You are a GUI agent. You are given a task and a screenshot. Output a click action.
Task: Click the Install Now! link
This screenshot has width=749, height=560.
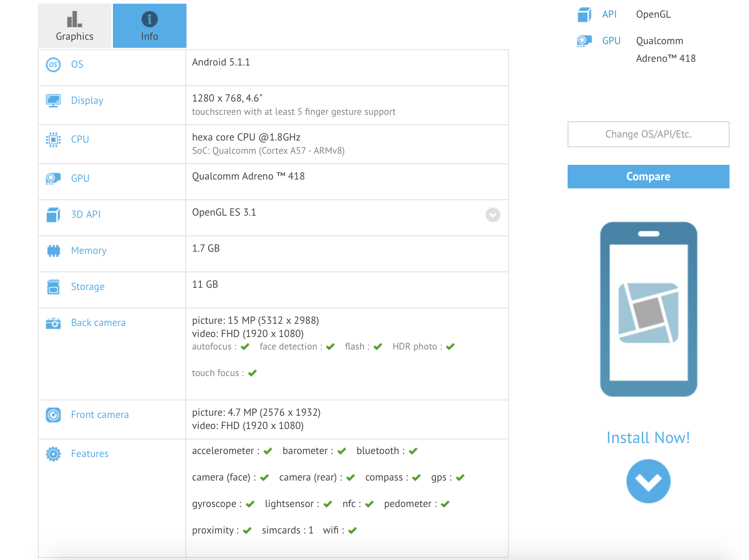648,438
